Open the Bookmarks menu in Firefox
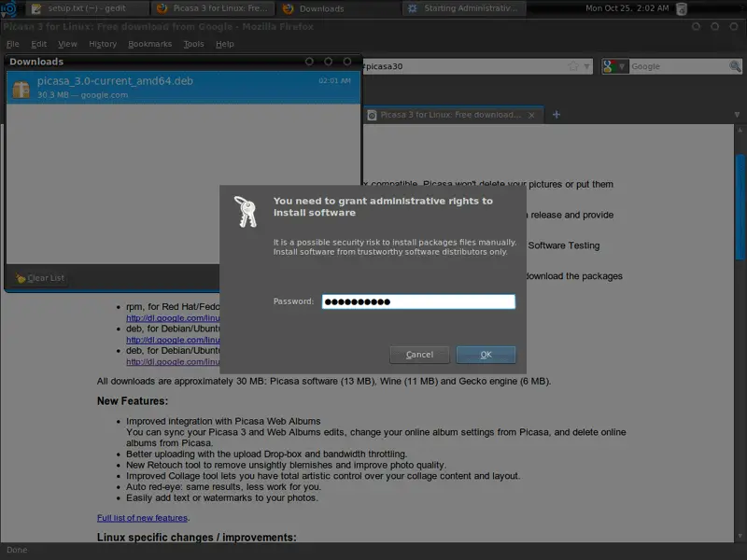 pyautogui.click(x=149, y=44)
